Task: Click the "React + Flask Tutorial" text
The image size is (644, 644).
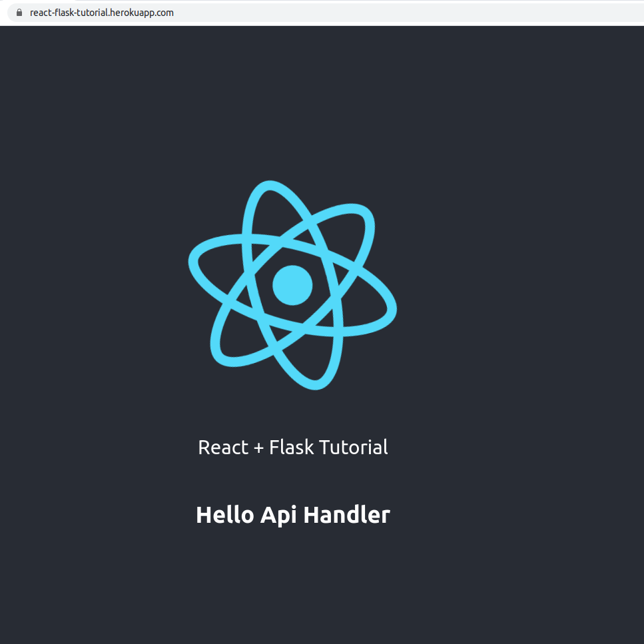Action: click(x=293, y=448)
